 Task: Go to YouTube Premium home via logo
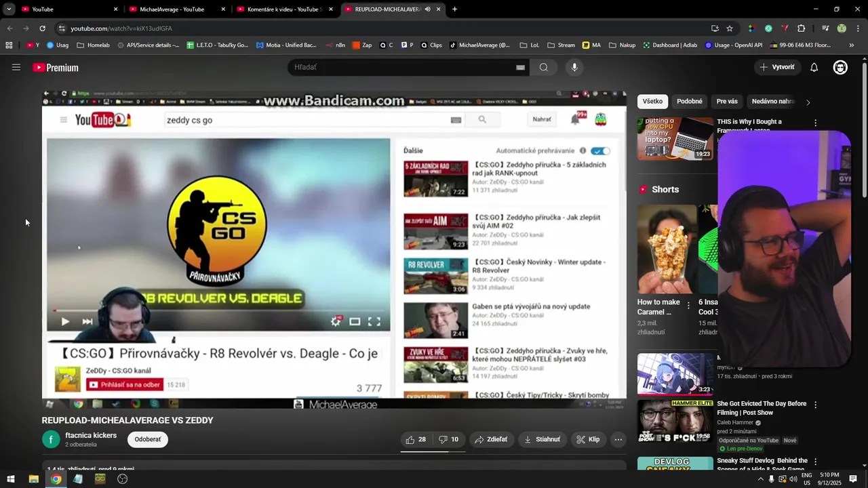[x=56, y=68]
